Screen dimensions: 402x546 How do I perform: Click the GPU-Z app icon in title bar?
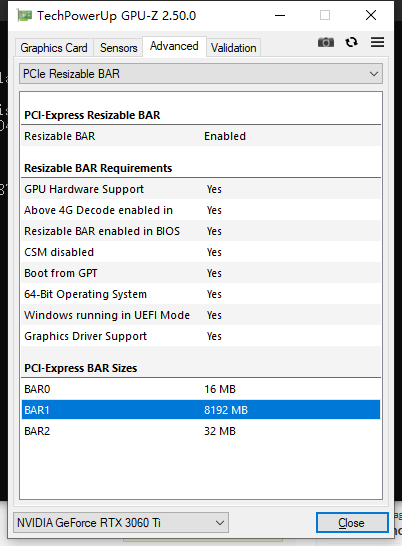[x=24, y=16]
